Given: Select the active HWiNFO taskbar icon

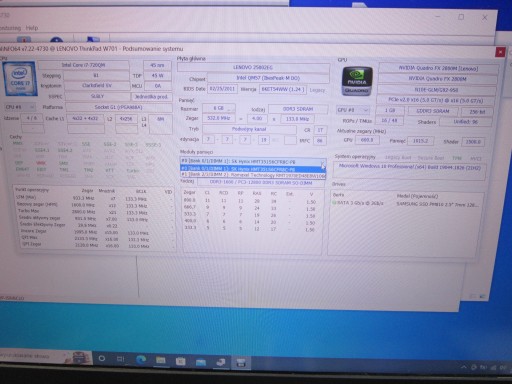Looking at the screenshot, I should click(241, 362).
